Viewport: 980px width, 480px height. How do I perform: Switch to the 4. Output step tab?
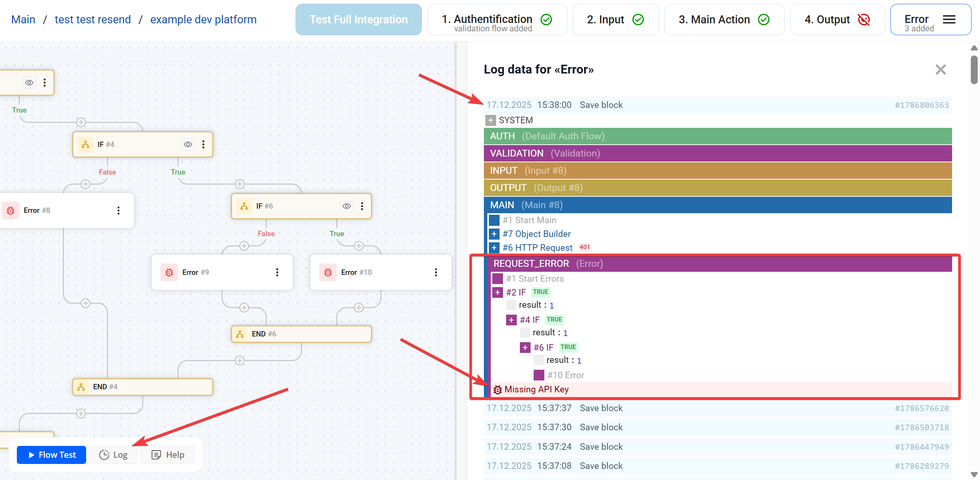point(837,20)
